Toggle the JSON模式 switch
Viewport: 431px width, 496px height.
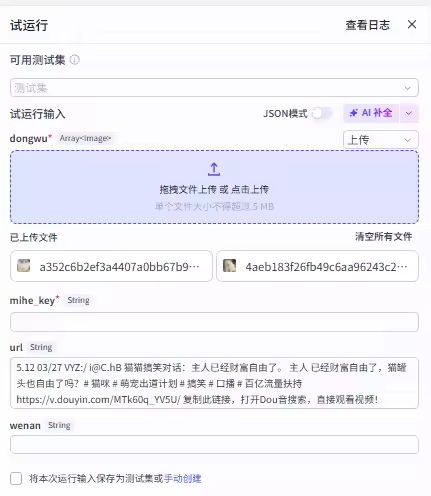point(322,114)
